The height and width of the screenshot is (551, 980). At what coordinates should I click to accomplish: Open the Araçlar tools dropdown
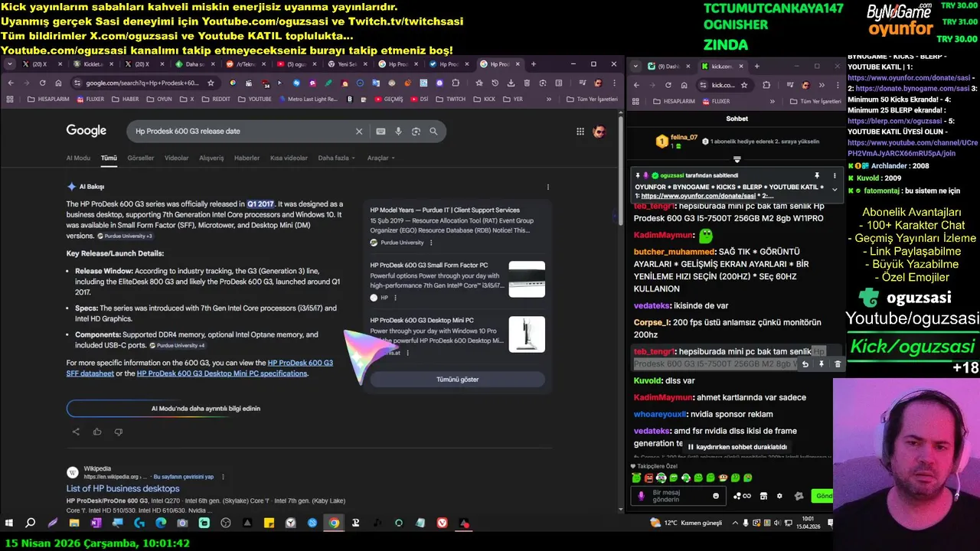(381, 158)
